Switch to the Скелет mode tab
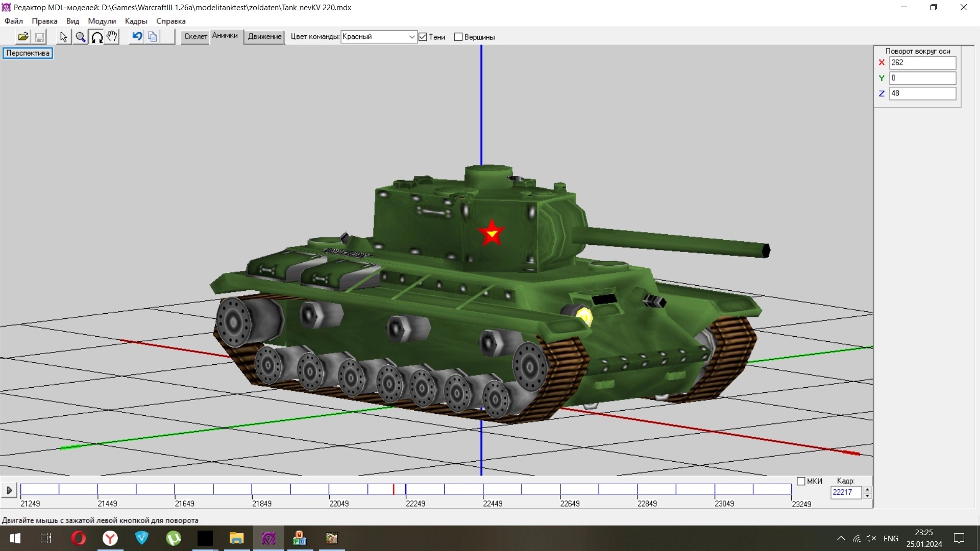This screenshot has width=980, height=551. tap(195, 36)
